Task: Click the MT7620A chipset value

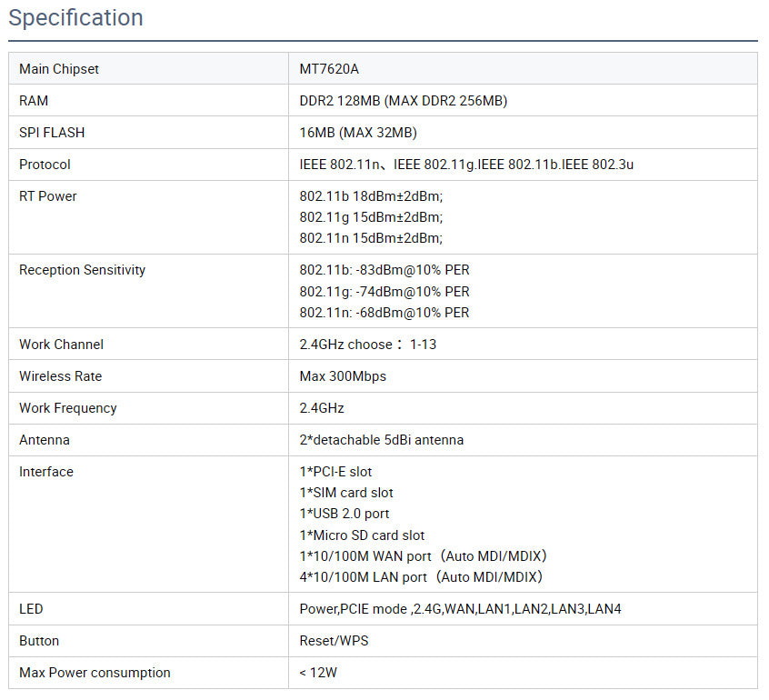Action: click(x=329, y=69)
